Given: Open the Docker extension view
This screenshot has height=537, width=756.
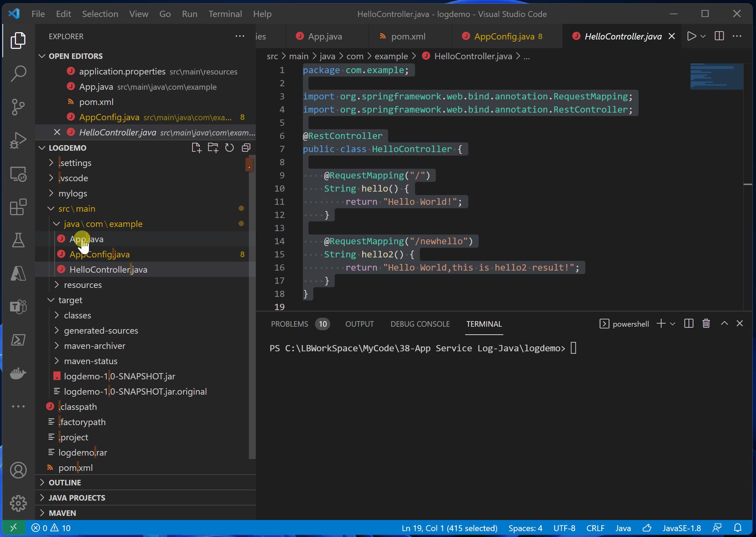Looking at the screenshot, I should [18, 373].
